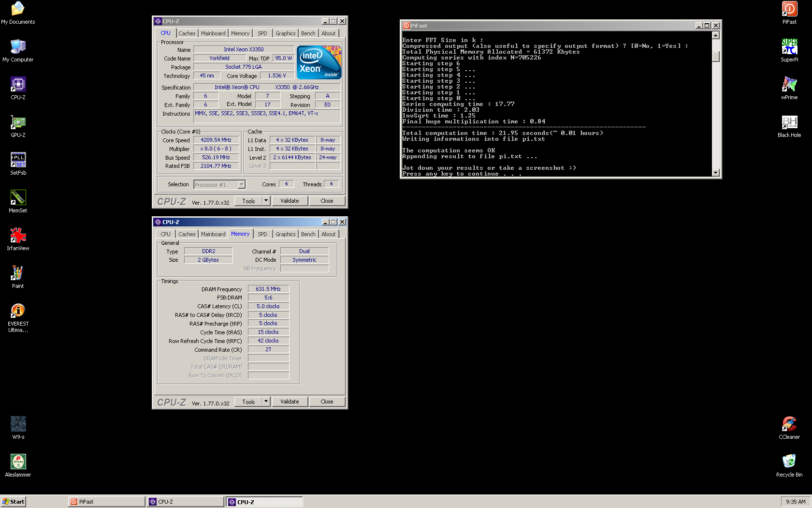Screen dimensions: 812x508
Task: Switch to PiFast in the taskbar
Action: pyautogui.click(x=107, y=502)
